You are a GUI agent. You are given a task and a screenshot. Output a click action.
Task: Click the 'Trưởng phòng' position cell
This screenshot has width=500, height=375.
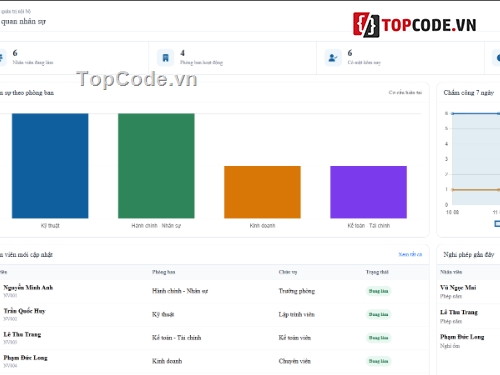[x=297, y=291]
